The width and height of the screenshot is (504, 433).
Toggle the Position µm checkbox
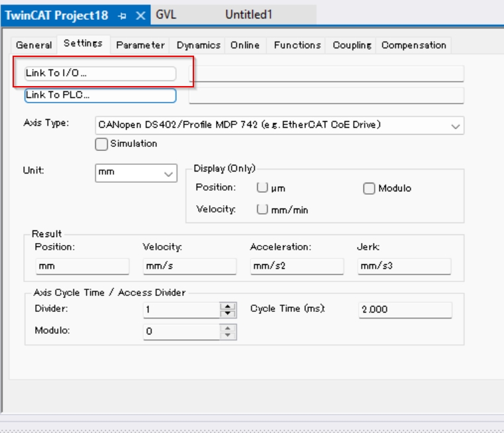(x=262, y=187)
